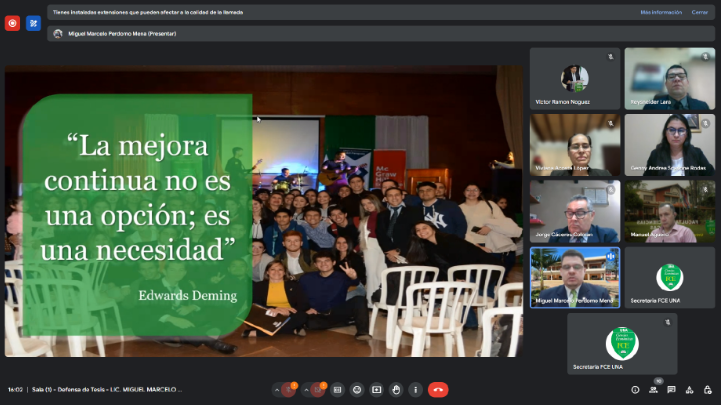This screenshot has width=722, height=405.
Task: Select the Secretaría FCE UNA tile showing a muted icon
Action: (x=622, y=344)
